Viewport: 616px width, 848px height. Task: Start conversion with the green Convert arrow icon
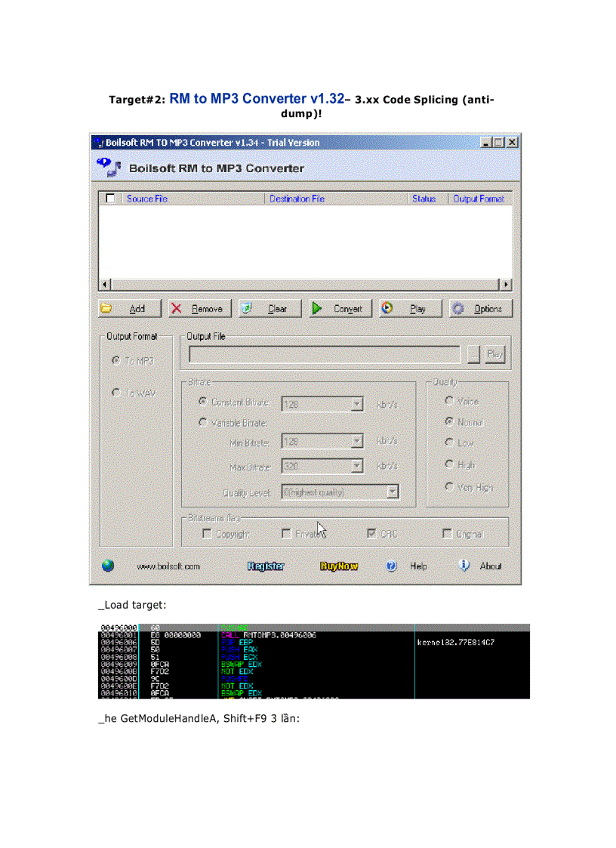tap(317, 309)
